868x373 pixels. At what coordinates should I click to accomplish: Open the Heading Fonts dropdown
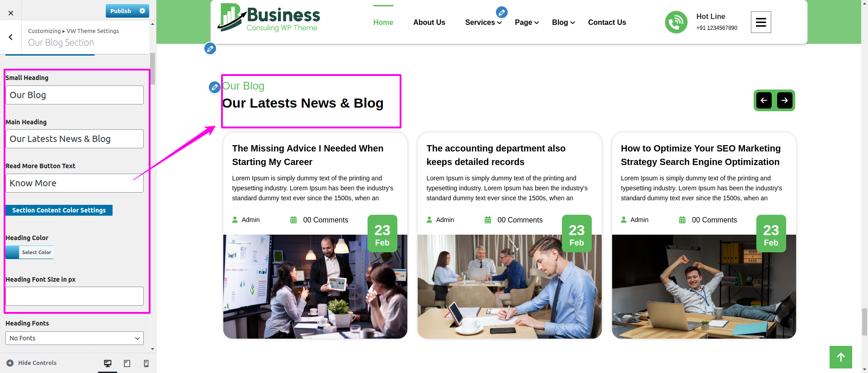tap(75, 338)
